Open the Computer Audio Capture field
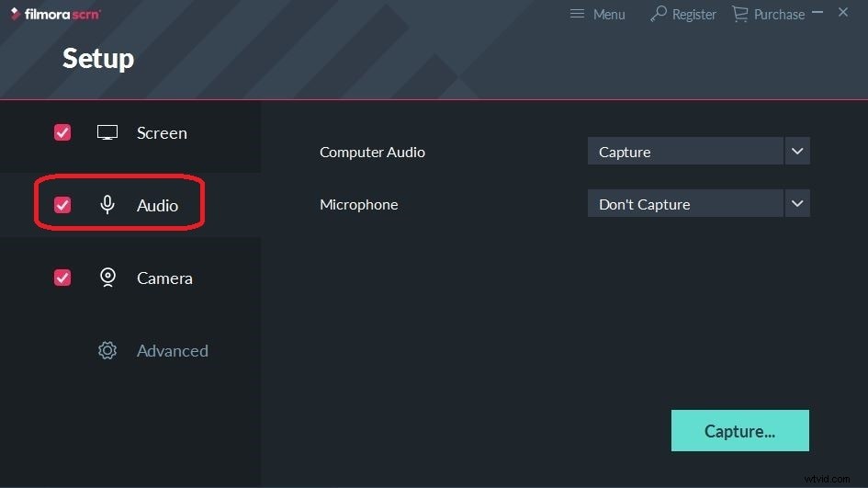The image size is (868, 488). coord(685,152)
